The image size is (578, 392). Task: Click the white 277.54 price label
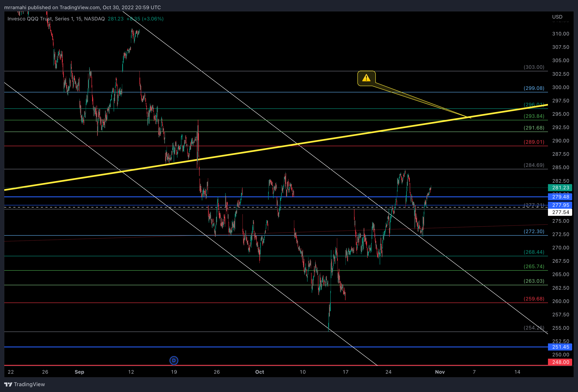(x=560, y=212)
